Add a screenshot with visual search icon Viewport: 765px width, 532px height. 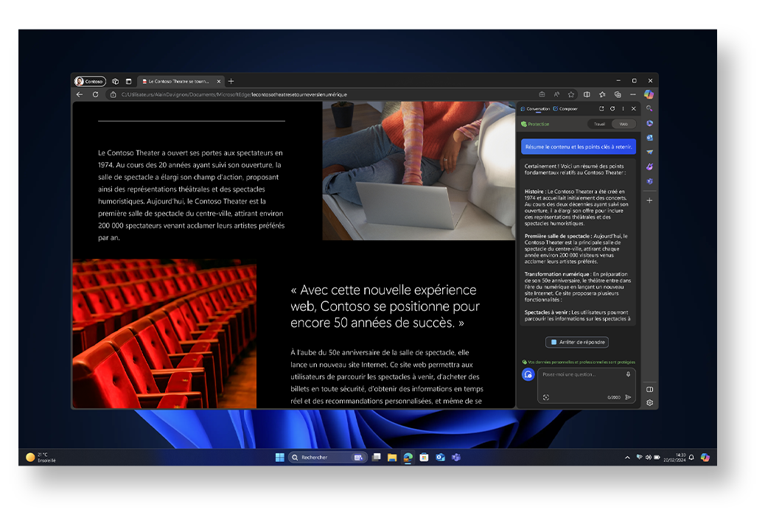tap(546, 397)
